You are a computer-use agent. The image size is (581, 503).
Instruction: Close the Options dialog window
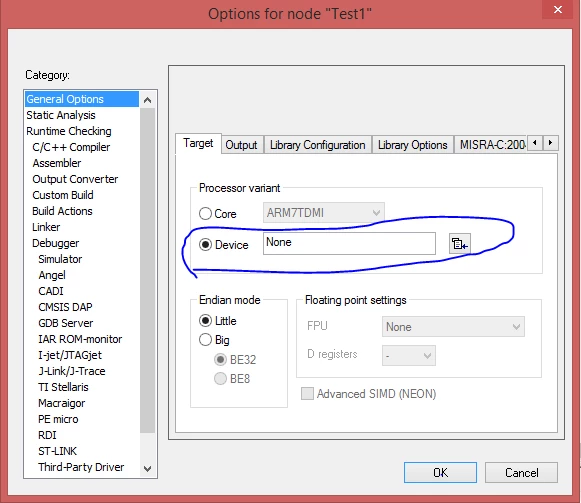pyautogui.click(x=558, y=10)
